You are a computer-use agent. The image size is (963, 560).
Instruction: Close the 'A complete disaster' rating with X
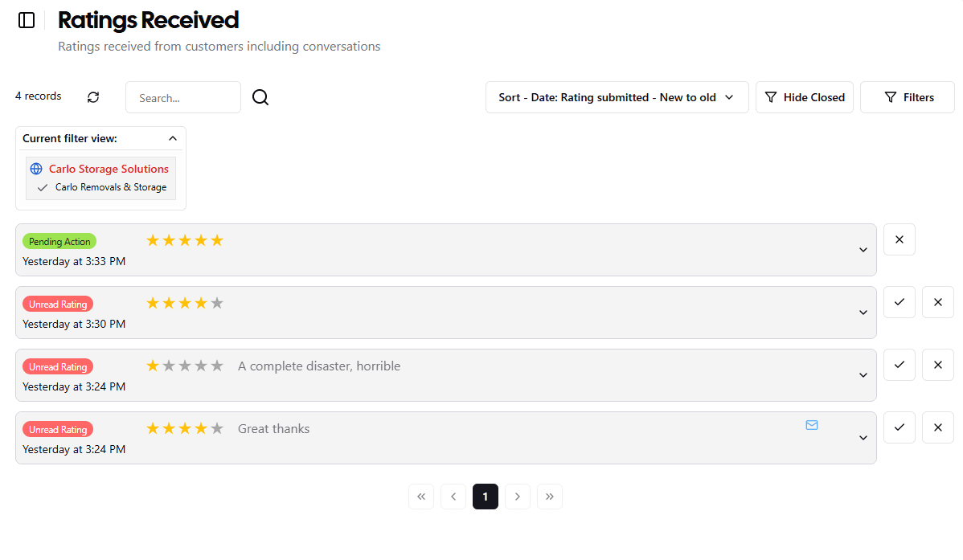(x=938, y=365)
